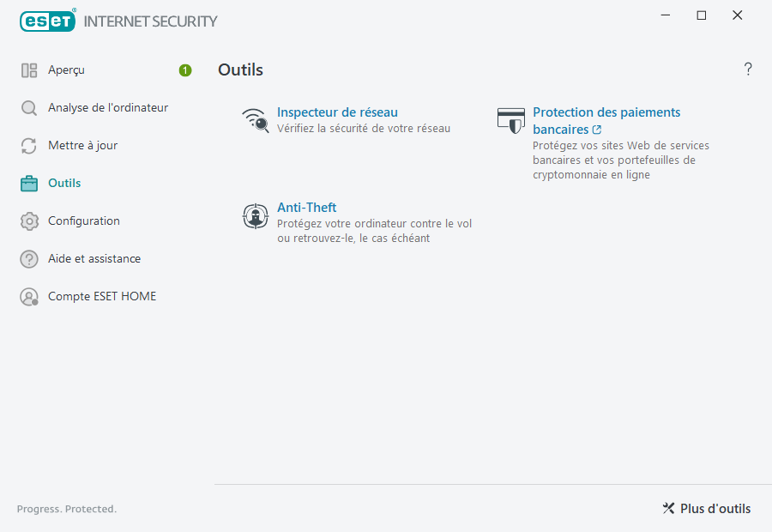Image resolution: width=772 pixels, height=532 pixels.
Task: Click the Analyse de l'ordinateur magnifier icon
Action: tap(28, 107)
